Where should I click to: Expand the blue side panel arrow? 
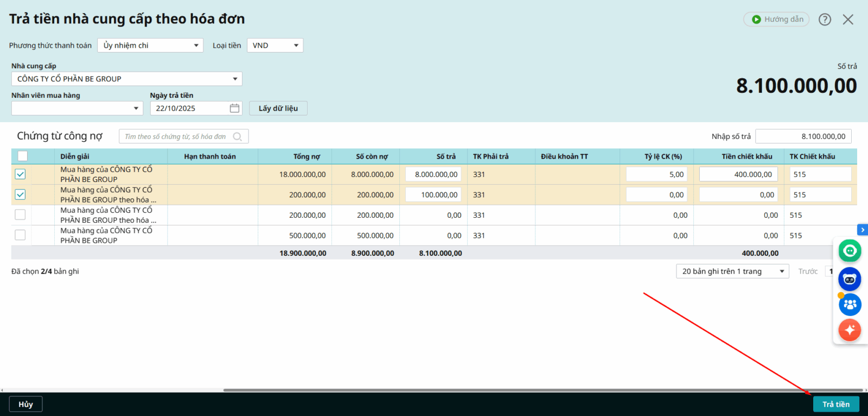(862, 230)
